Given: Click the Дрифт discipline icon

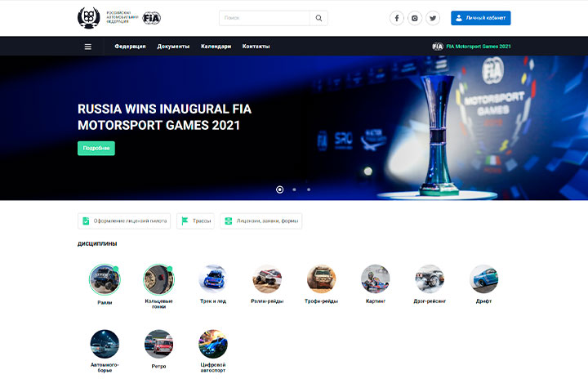Looking at the screenshot, I should click(x=483, y=279).
